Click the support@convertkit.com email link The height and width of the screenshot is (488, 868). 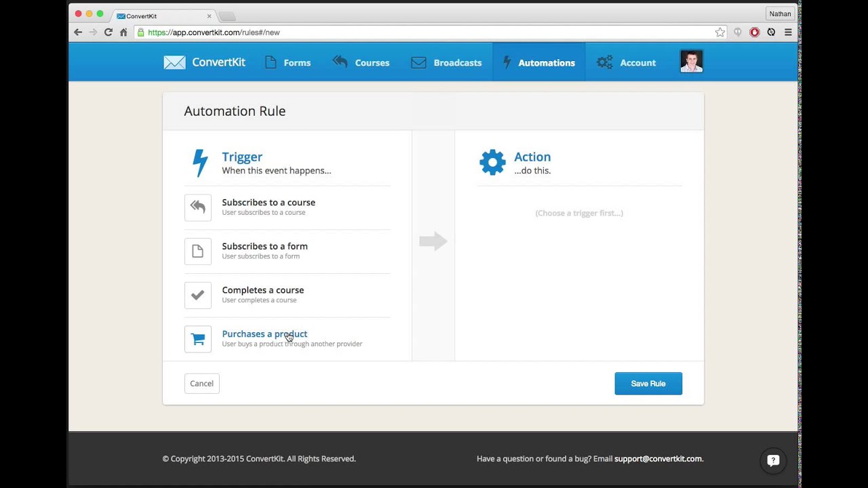(x=658, y=459)
